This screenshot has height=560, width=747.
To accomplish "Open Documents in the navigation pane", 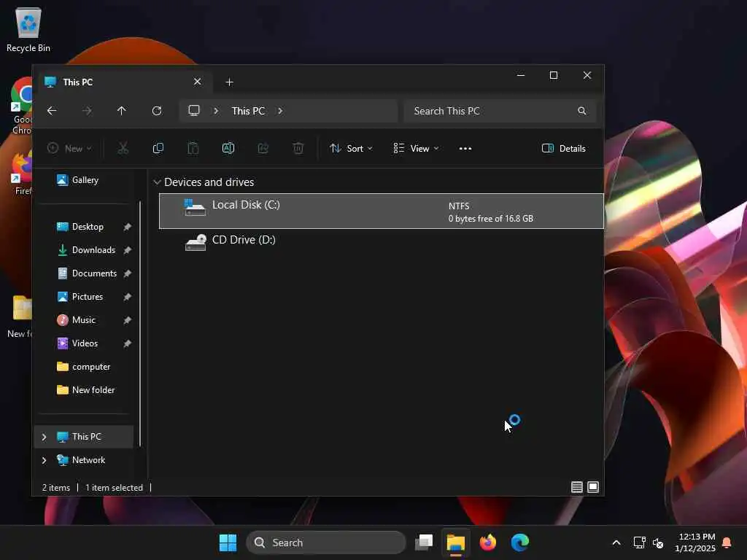I will [x=94, y=273].
